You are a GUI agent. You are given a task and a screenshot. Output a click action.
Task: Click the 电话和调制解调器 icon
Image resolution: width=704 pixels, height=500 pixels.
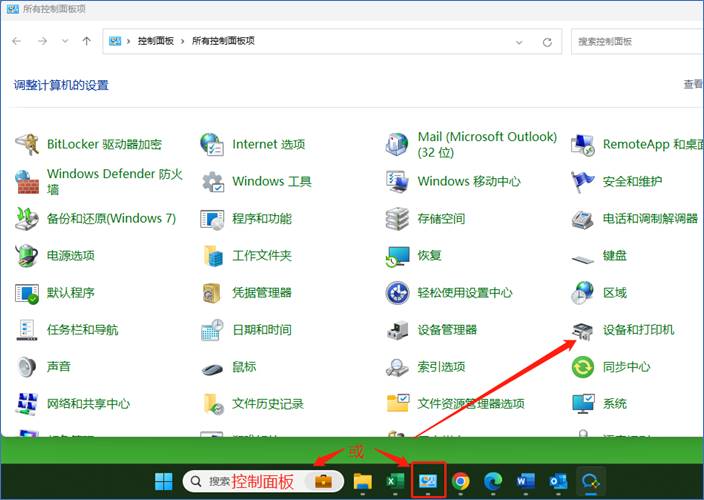point(583,219)
